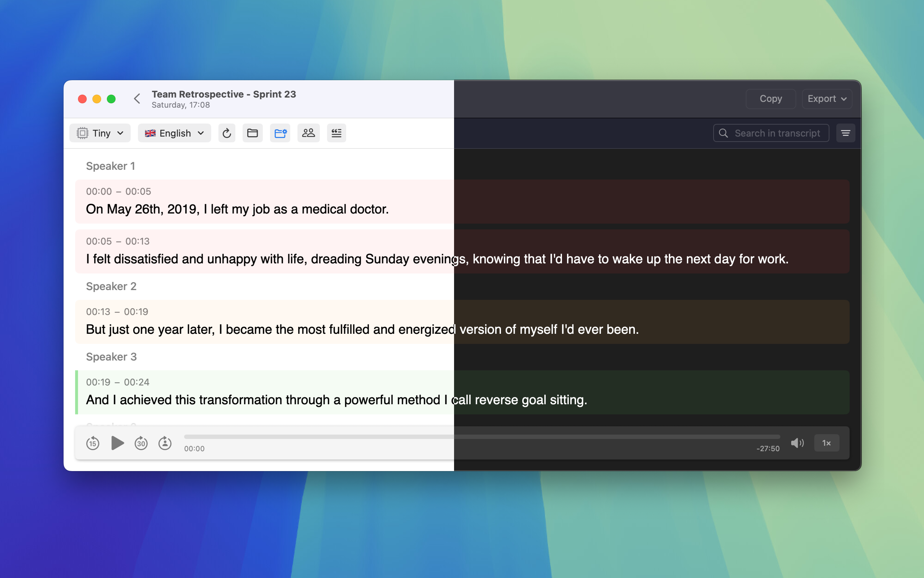Click segment "But just one year later"
This screenshot has height=578, width=924.
click(462, 322)
